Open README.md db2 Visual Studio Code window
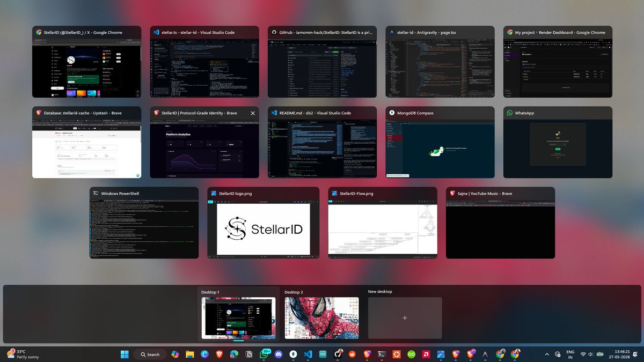The image size is (644, 362). coord(323,142)
